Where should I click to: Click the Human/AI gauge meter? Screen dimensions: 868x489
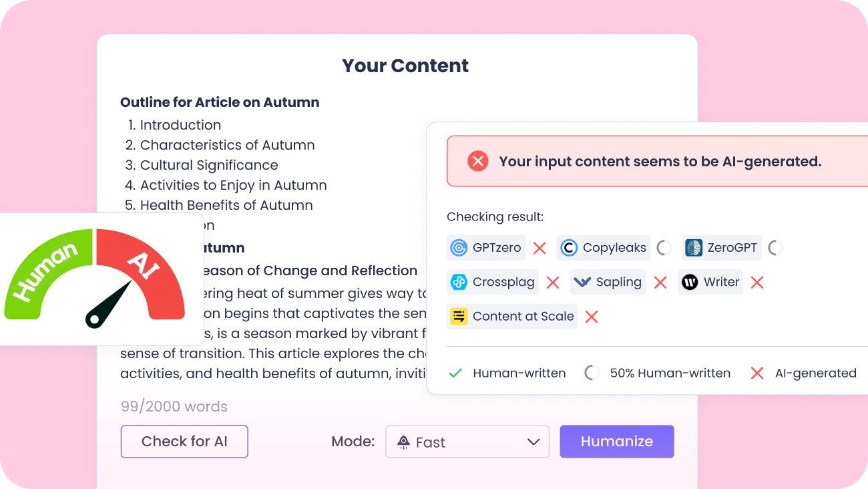click(x=95, y=279)
